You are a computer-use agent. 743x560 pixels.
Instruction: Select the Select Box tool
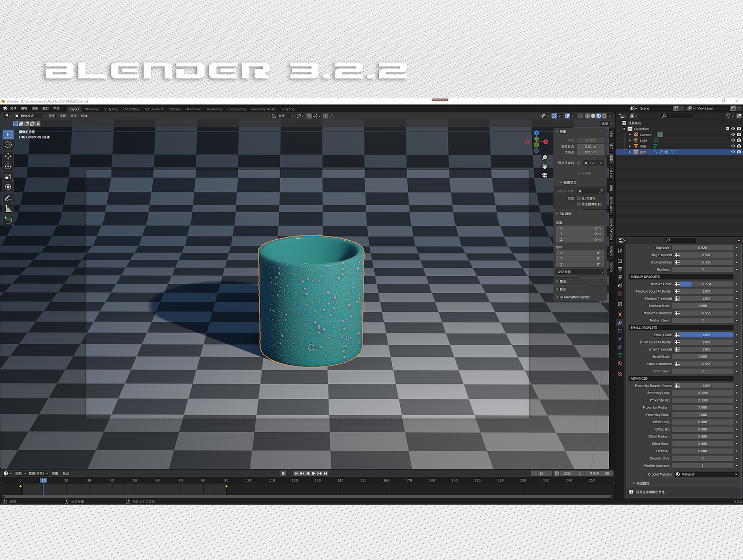8,135
